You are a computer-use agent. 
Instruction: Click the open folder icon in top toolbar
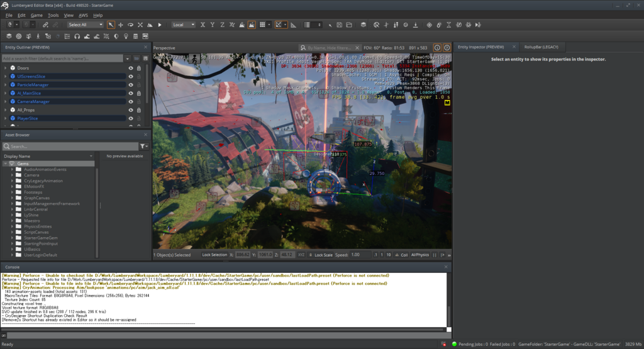tap(349, 25)
